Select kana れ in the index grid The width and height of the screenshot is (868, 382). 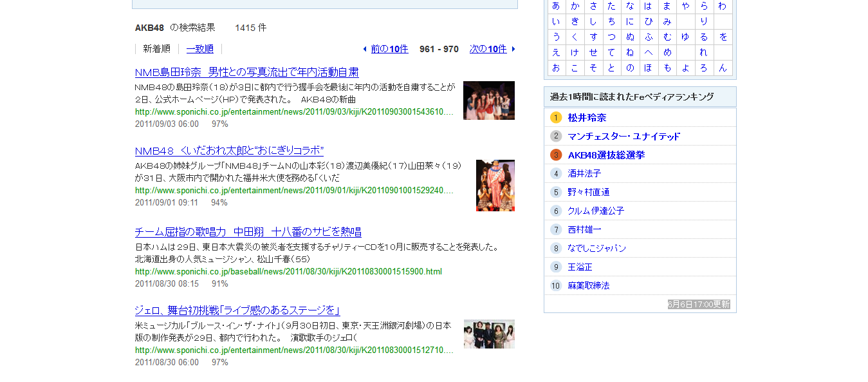tap(704, 52)
